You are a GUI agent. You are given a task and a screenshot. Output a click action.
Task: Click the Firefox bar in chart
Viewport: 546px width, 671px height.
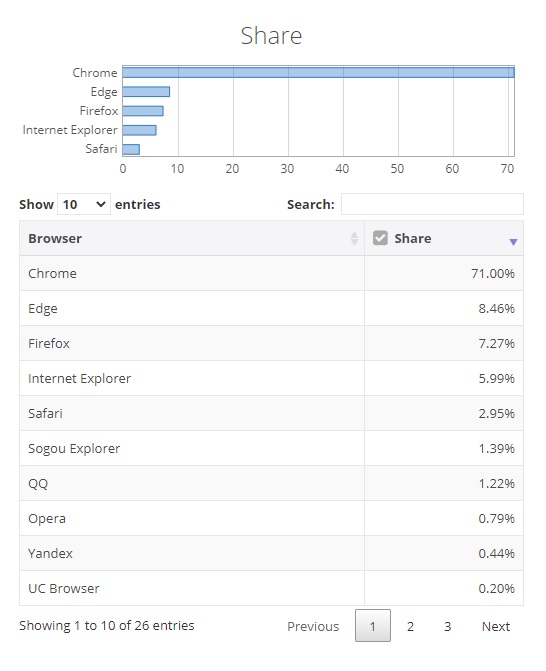pyautogui.click(x=143, y=111)
